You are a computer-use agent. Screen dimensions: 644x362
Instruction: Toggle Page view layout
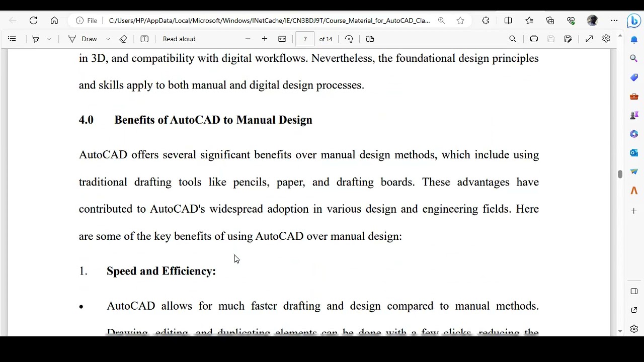pyautogui.click(x=370, y=39)
